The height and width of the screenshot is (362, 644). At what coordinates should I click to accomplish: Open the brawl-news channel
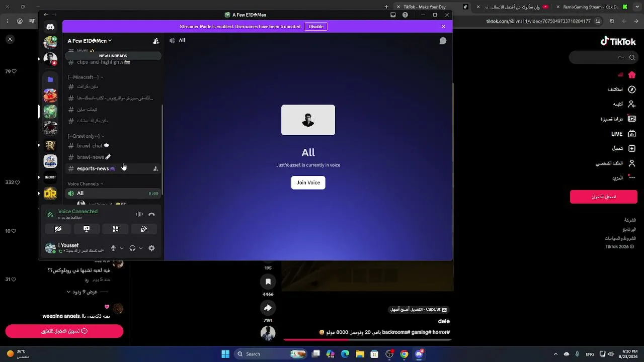pos(113,157)
